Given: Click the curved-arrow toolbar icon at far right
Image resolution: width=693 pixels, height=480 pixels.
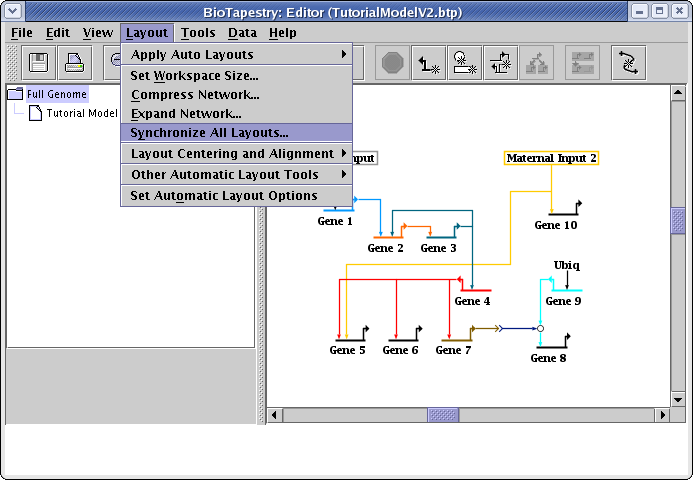Looking at the screenshot, I should [x=629, y=63].
